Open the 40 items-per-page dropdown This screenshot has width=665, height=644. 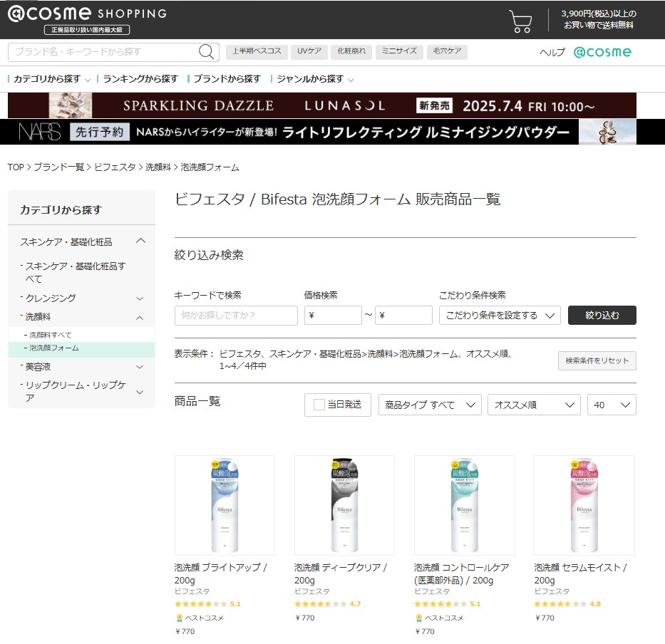pyautogui.click(x=612, y=405)
